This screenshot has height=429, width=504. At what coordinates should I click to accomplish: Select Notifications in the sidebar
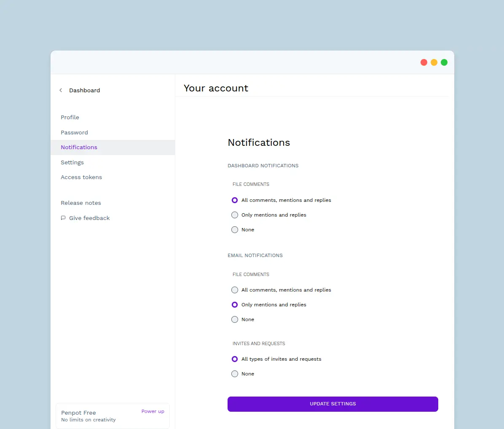point(79,147)
